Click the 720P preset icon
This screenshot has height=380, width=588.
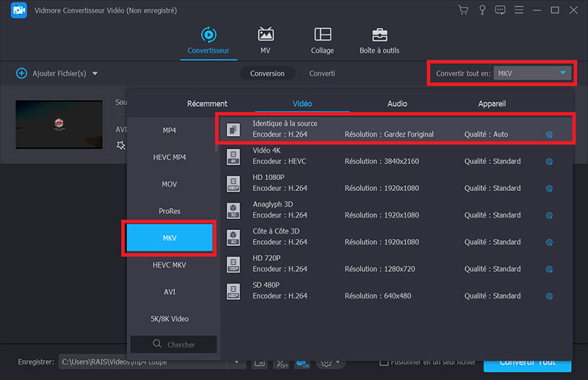pos(233,265)
